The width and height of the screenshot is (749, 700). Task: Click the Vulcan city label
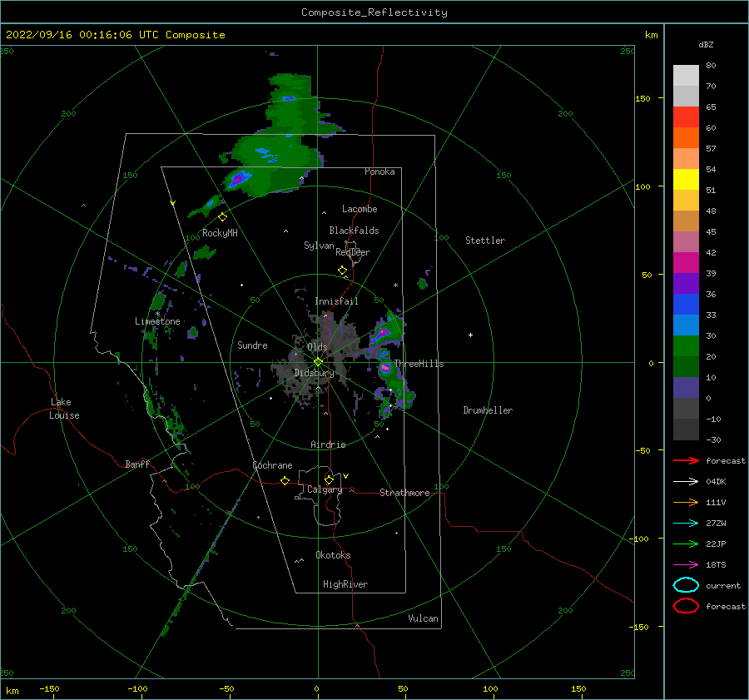click(424, 618)
